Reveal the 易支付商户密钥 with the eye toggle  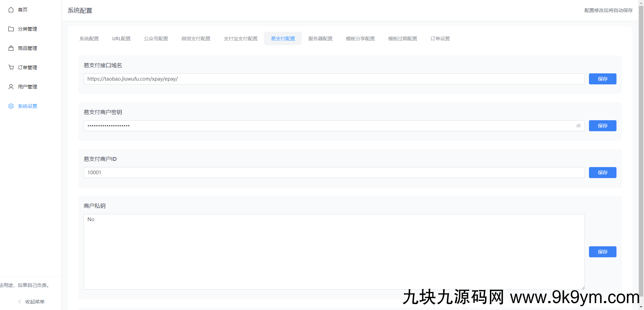tap(579, 126)
